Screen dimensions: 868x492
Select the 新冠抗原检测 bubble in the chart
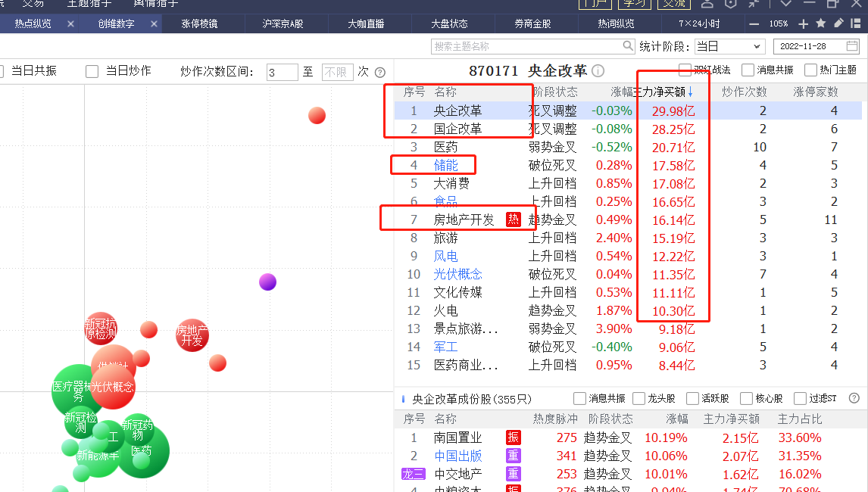(100, 329)
